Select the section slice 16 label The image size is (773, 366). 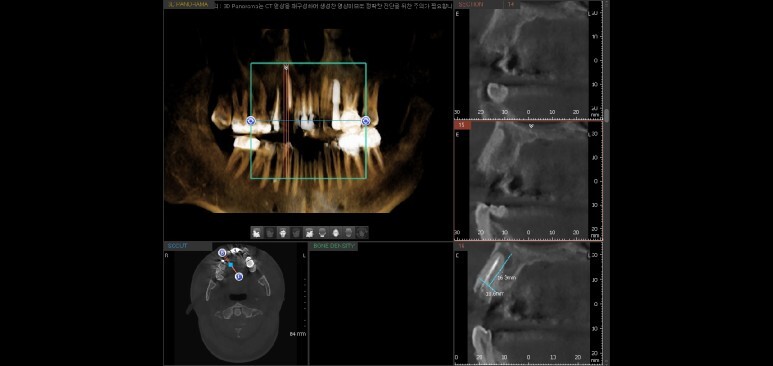461,246
